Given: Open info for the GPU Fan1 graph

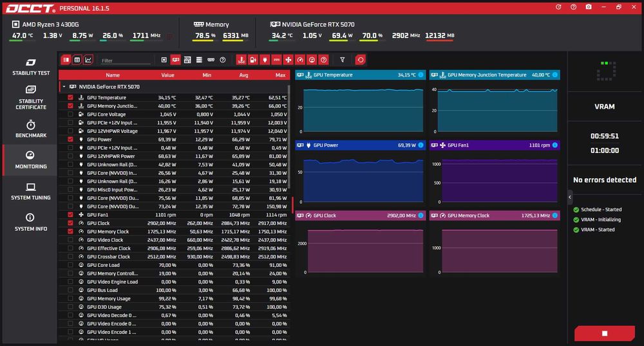Looking at the screenshot, I should tap(555, 145).
